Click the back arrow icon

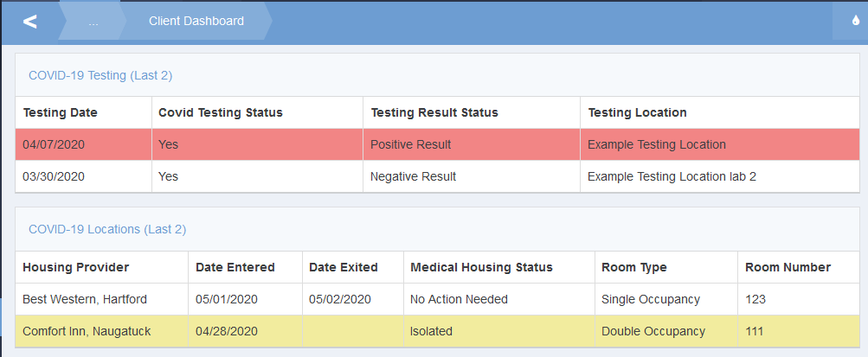(x=29, y=22)
